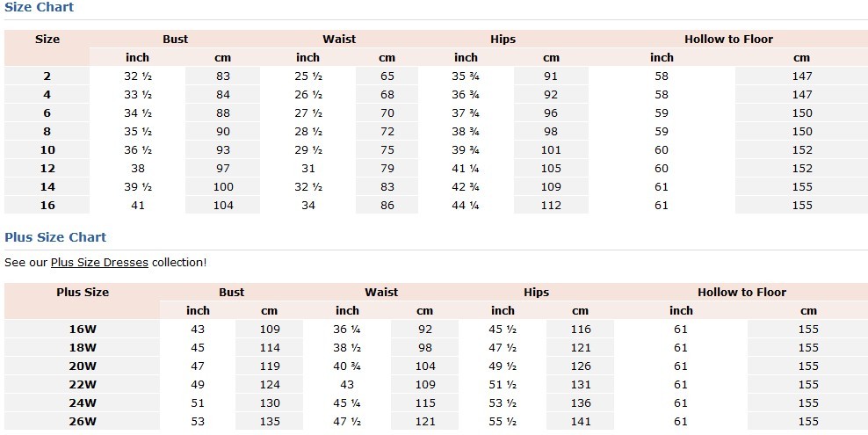Click the Size Chart heading
The width and height of the screenshot is (868, 435).
(x=40, y=8)
